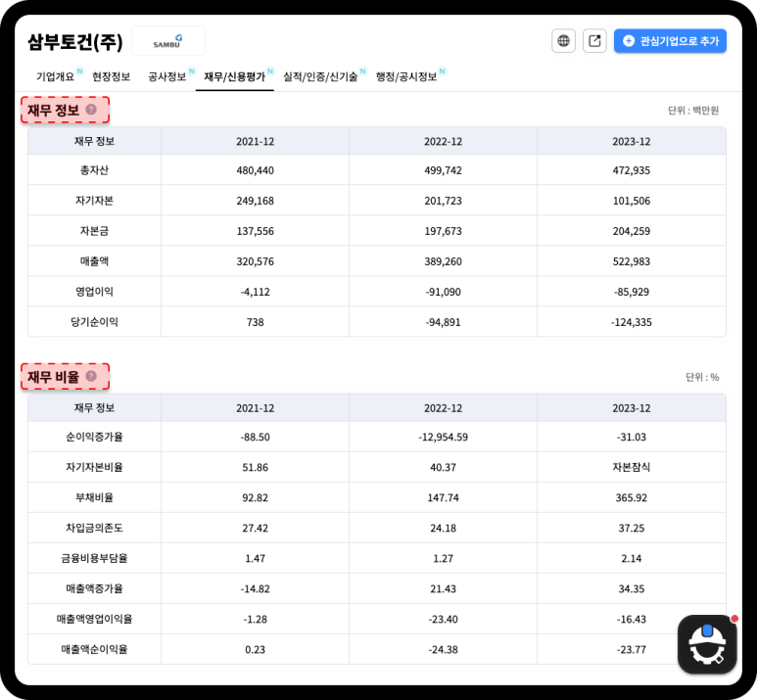Click value 249,168 in 자기자본 row

coord(255,201)
